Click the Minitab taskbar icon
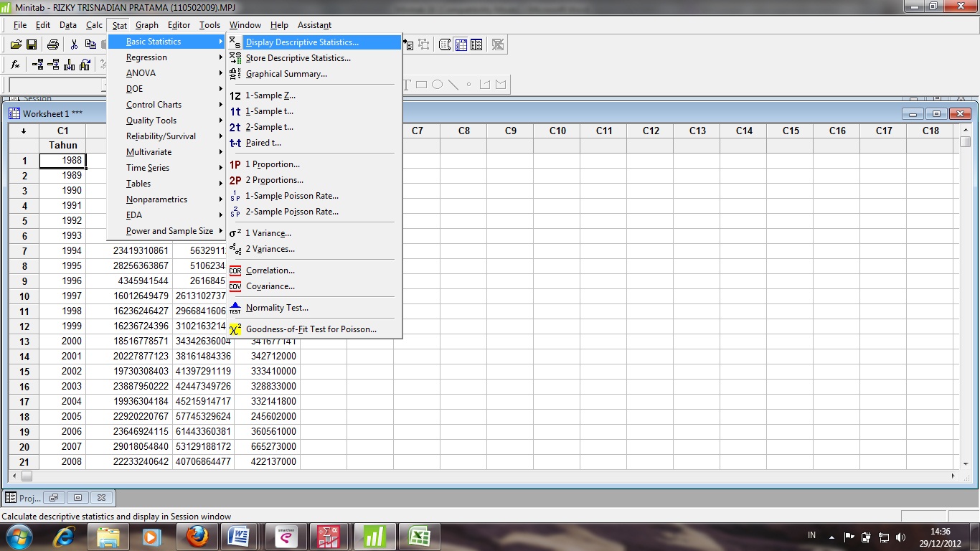The image size is (980, 551). coord(374,536)
